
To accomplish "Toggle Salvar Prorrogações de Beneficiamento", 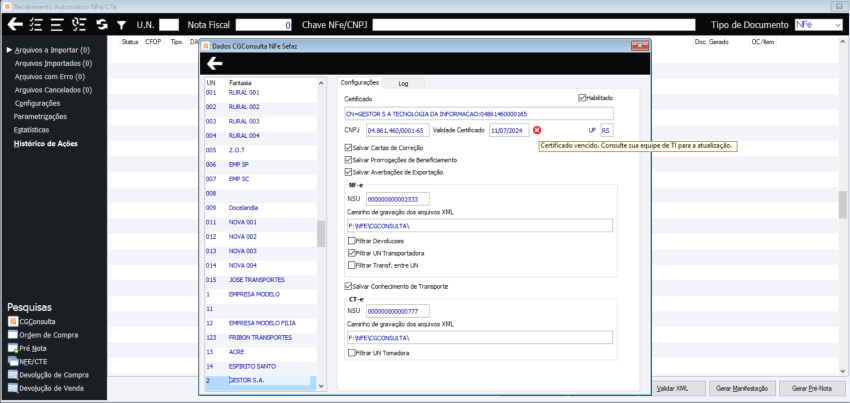I will (x=348, y=160).
